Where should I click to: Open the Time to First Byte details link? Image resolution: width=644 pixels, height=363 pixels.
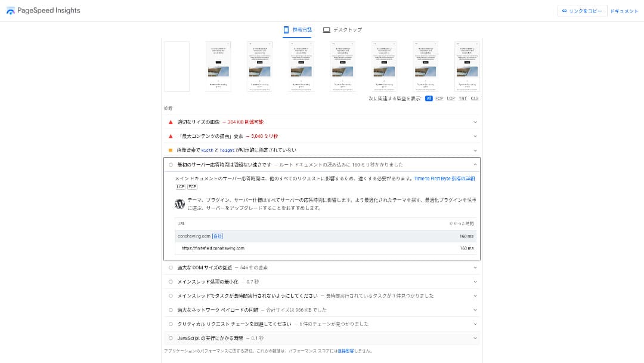tap(444, 179)
